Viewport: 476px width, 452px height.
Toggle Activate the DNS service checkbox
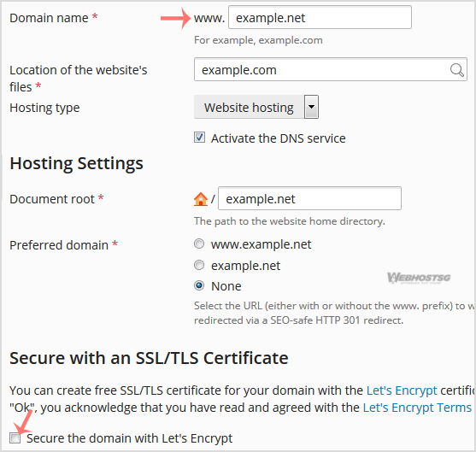[x=199, y=138]
